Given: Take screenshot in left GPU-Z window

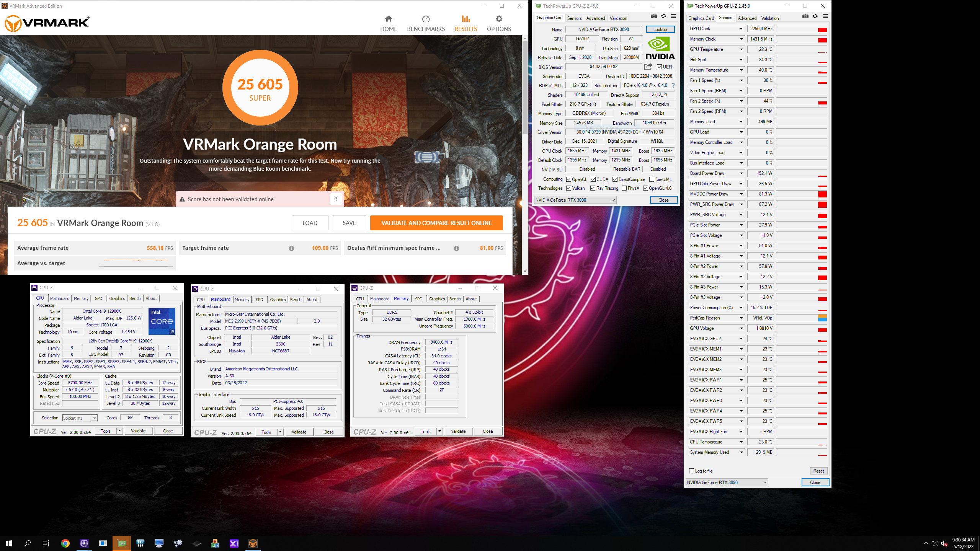Looking at the screenshot, I should click(654, 16).
